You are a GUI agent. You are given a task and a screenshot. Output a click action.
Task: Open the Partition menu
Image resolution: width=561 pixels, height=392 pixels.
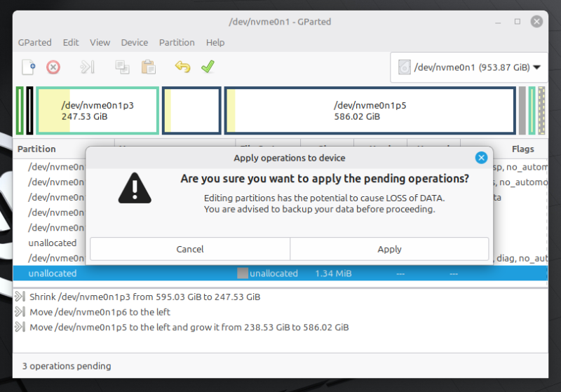tap(177, 42)
